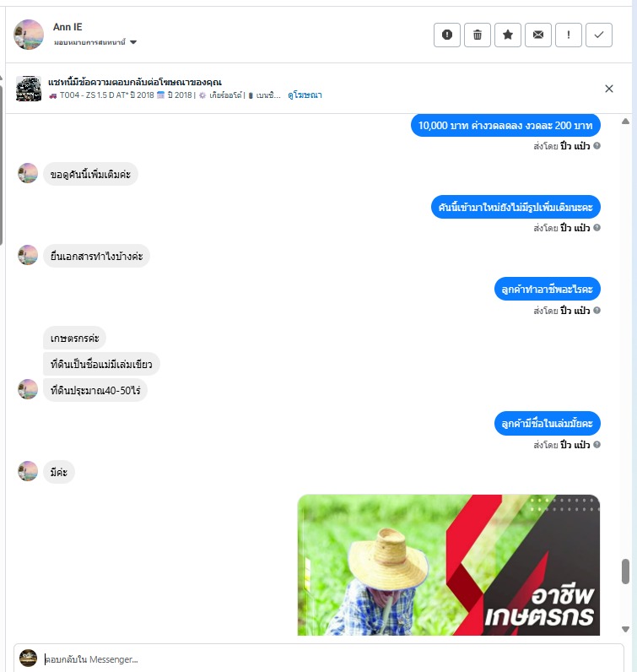Screen dimensions: 637x672
Task: Mark conversation unread with envelope icon
Action: pyautogui.click(x=538, y=35)
